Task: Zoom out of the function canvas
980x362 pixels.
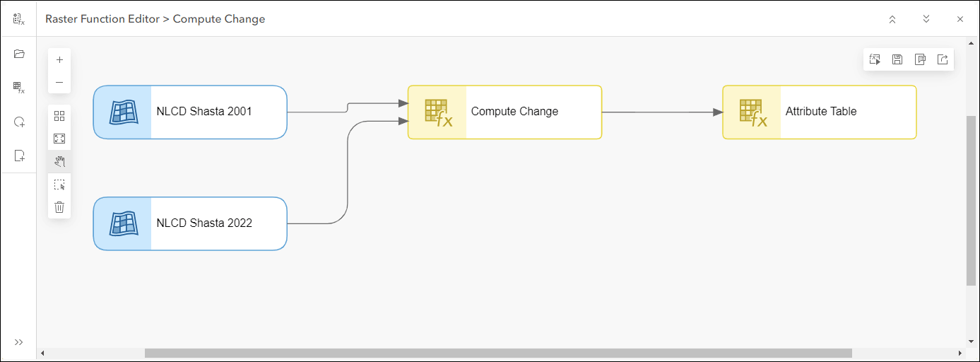Action: pos(59,82)
